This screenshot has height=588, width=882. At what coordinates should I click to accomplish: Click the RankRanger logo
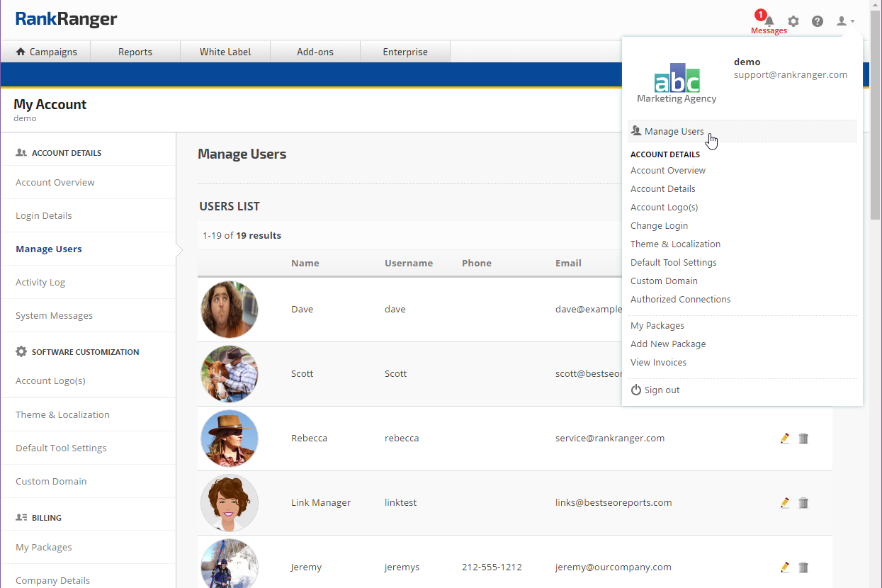pyautogui.click(x=67, y=19)
